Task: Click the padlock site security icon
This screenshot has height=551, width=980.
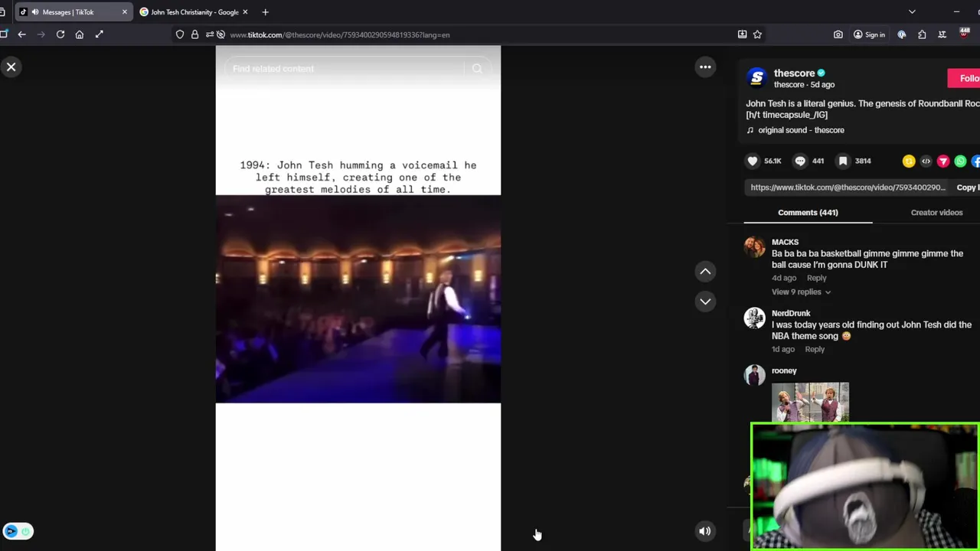Action: [194, 34]
